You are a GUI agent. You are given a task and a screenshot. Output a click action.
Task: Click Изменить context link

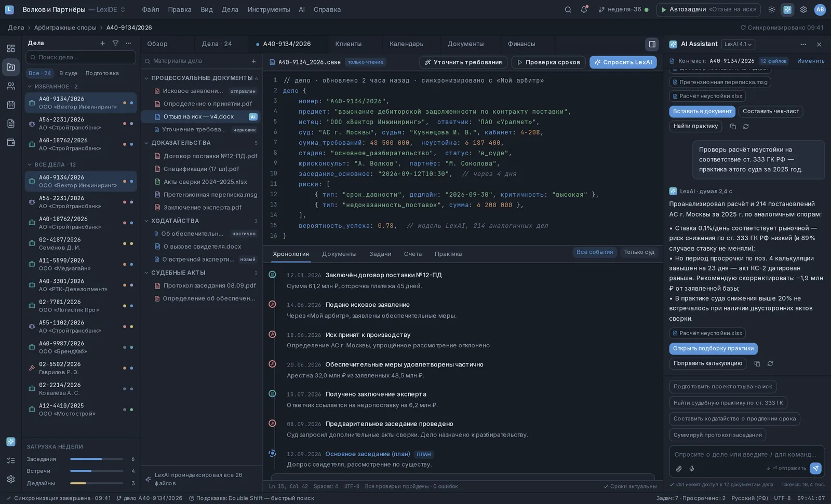pos(810,61)
